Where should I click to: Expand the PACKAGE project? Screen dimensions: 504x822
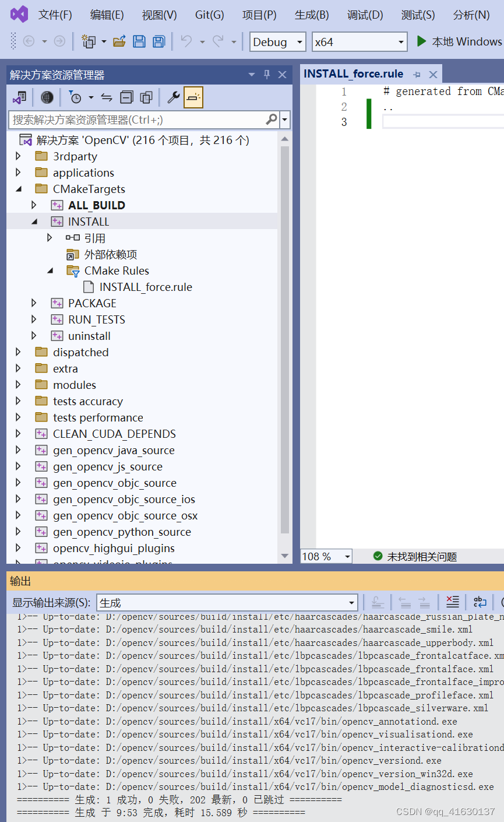pyautogui.click(x=34, y=303)
